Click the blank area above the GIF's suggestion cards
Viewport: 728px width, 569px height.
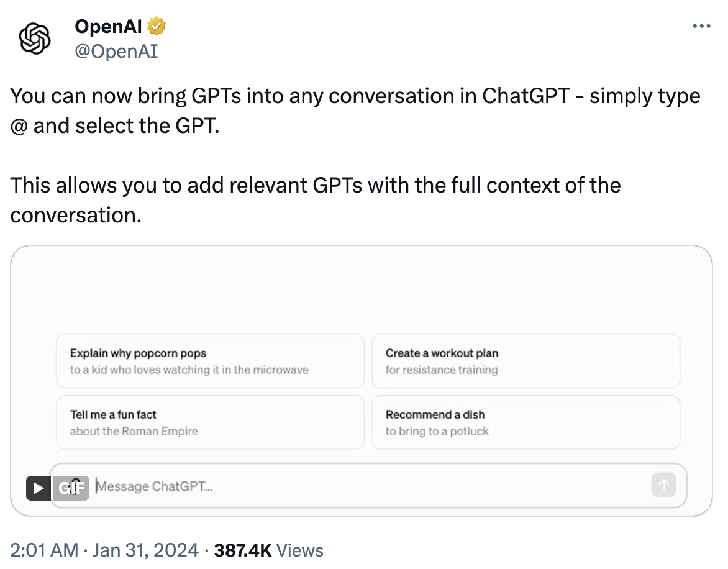click(x=362, y=289)
